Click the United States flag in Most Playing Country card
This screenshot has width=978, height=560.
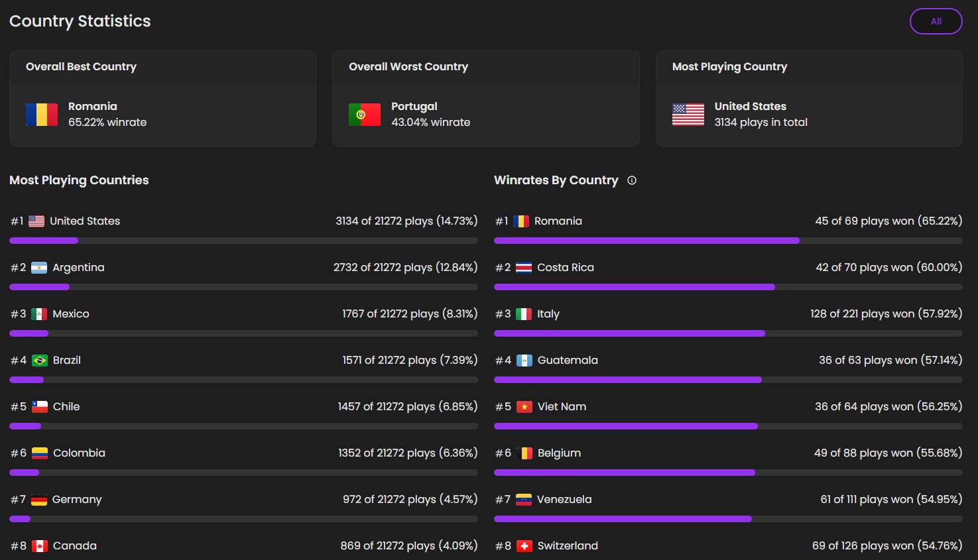688,115
